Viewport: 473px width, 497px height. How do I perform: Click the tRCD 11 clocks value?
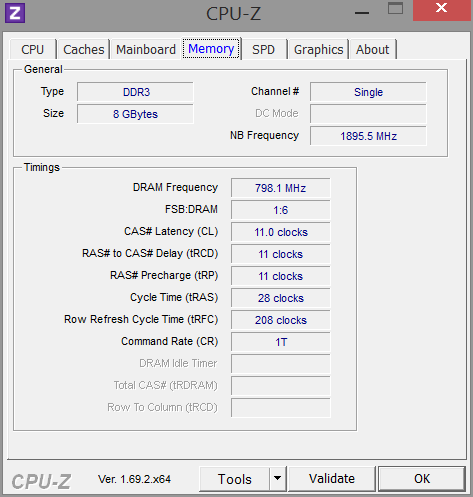point(281,254)
